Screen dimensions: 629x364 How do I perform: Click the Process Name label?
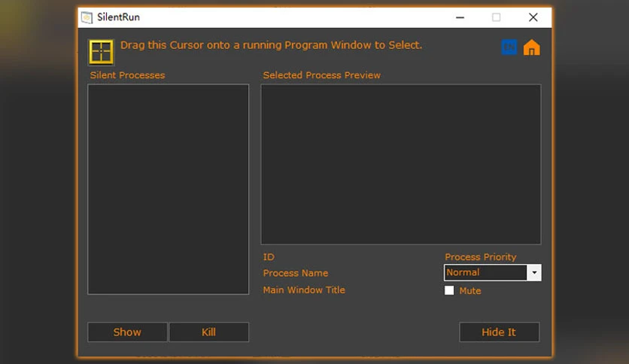(296, 273)
